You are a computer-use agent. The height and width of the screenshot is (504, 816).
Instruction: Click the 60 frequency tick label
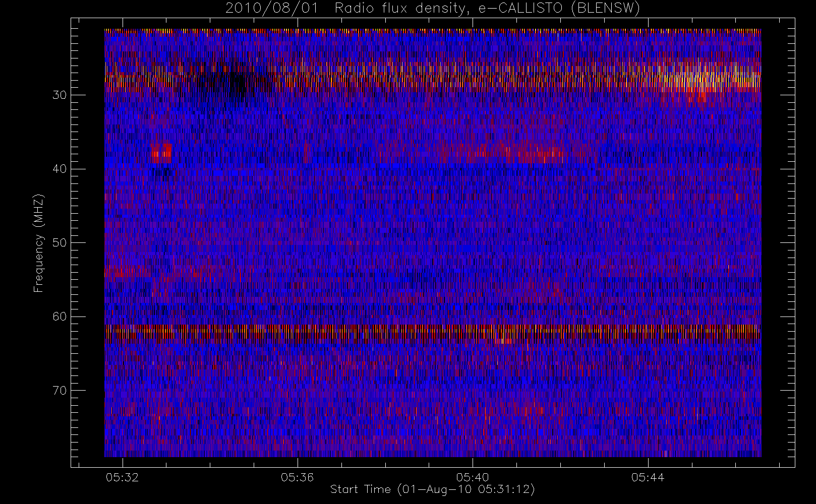[60, 317]
